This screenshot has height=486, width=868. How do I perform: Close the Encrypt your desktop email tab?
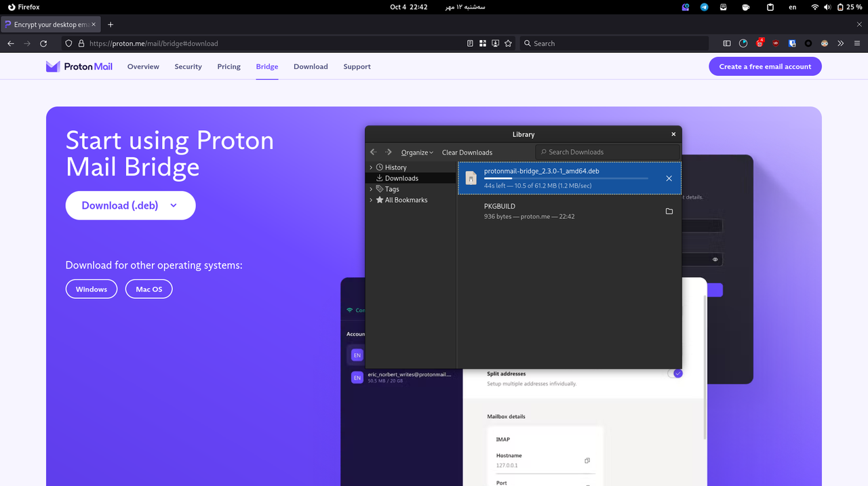tap(94, 24)
